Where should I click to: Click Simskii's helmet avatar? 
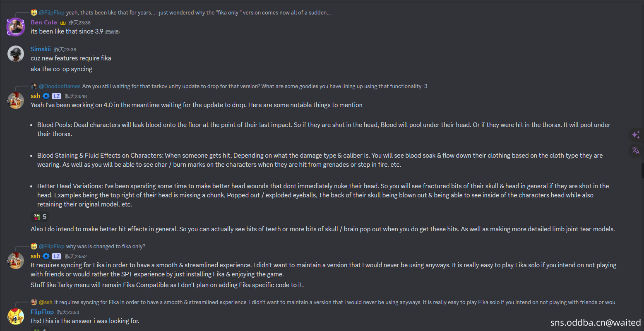16,54
